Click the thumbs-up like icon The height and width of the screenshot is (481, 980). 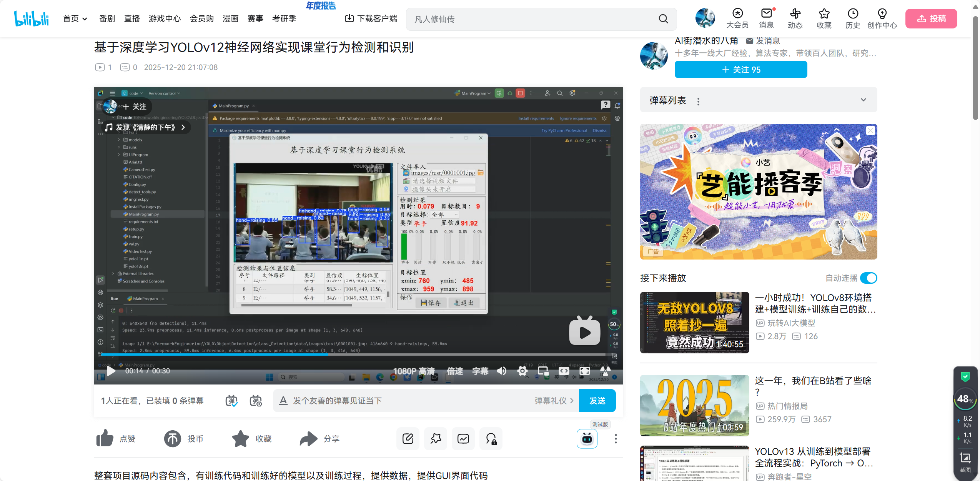click(x=105, y=438)
